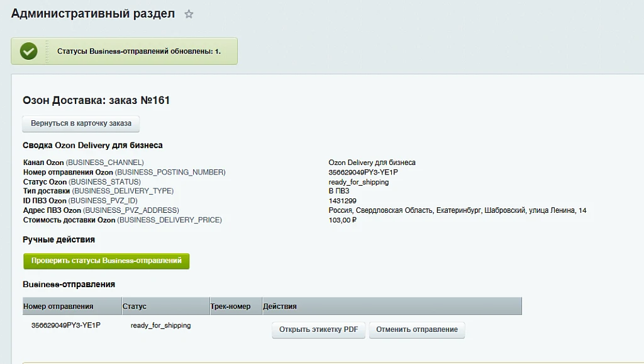The image size is (644, 364).
Task: Click 'Сводка Ozon Delivery для бизнеса' heading
Action: tap(93, 145)
